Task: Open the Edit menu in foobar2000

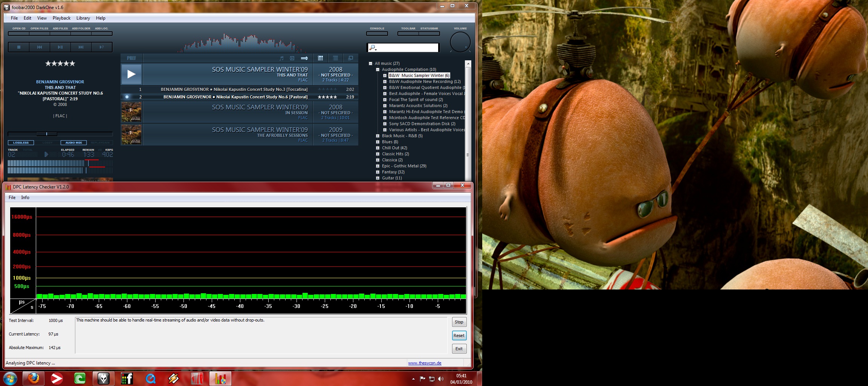Action: click(28, 18)
